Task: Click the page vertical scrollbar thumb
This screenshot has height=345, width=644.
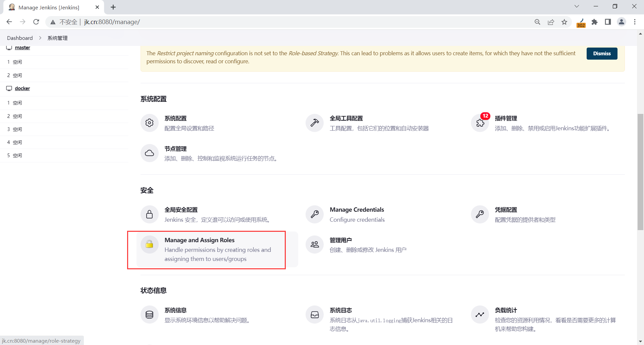Action: click(640, 172)
